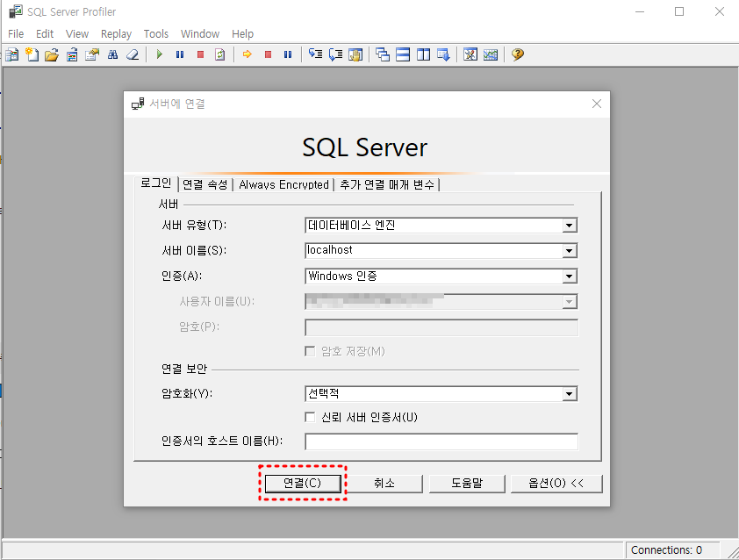
Task: Start the selected trace with green play
Action: click(x=160, y=54)
